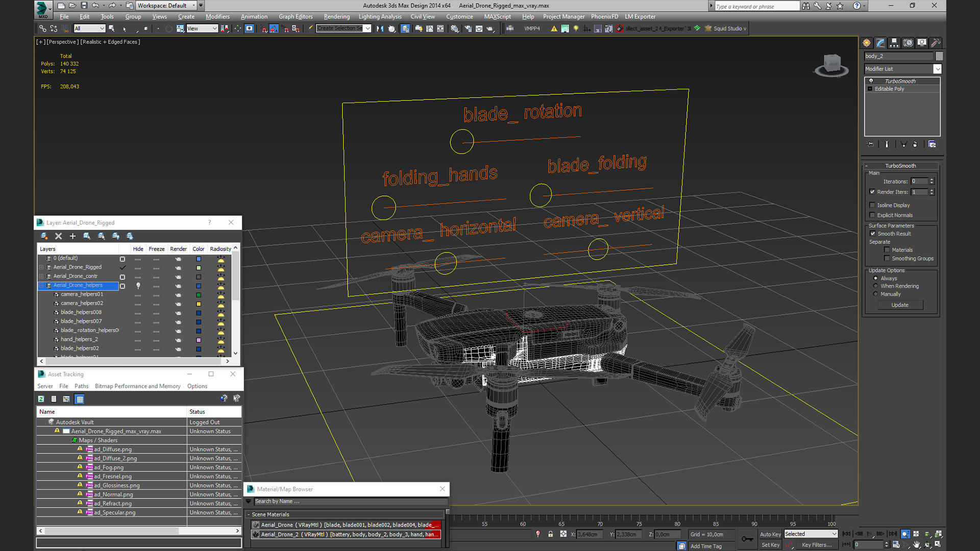Click Go to Start playback icon
980x551 pixels.
(846, 534)
